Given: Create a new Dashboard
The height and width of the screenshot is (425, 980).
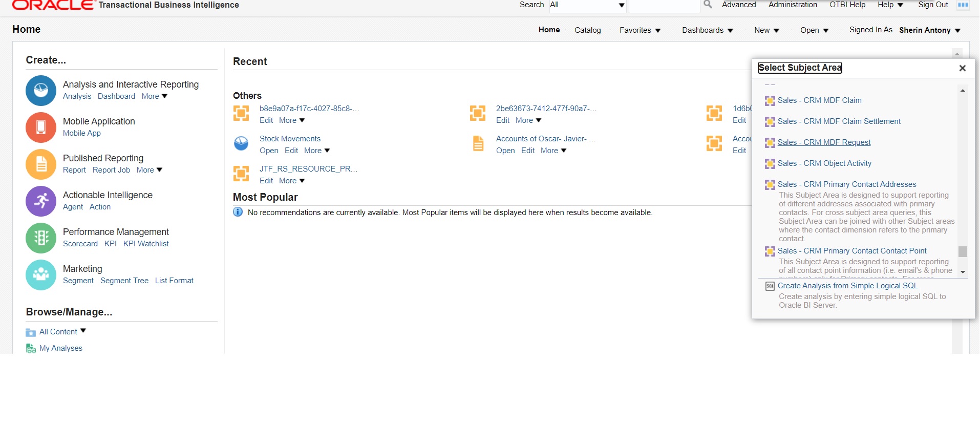Looking at the screenshot, I should point(116,96).
